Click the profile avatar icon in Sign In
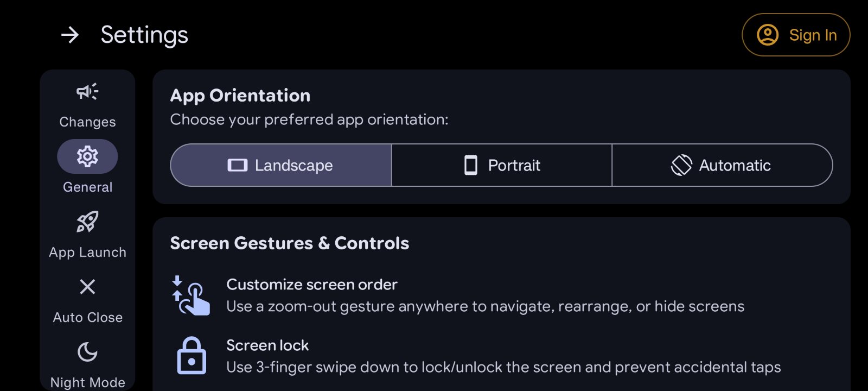The image size is (868, 391). click(x=768, y=35)
